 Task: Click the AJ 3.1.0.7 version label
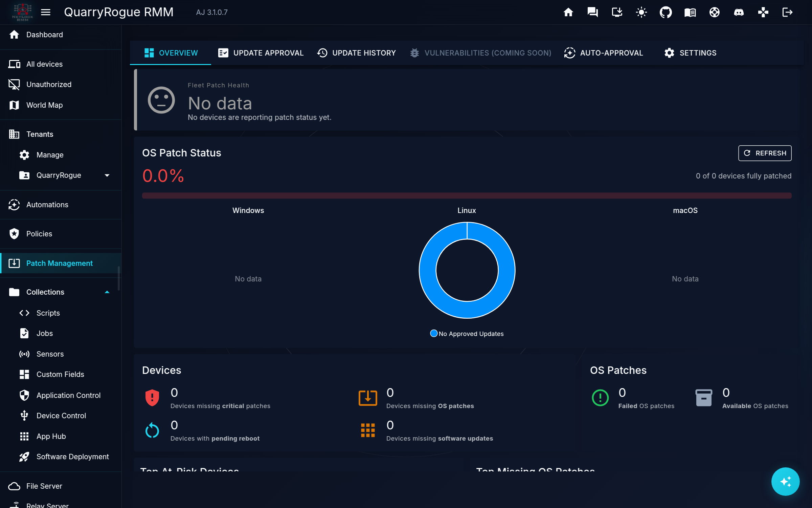[x=212, y=12]
